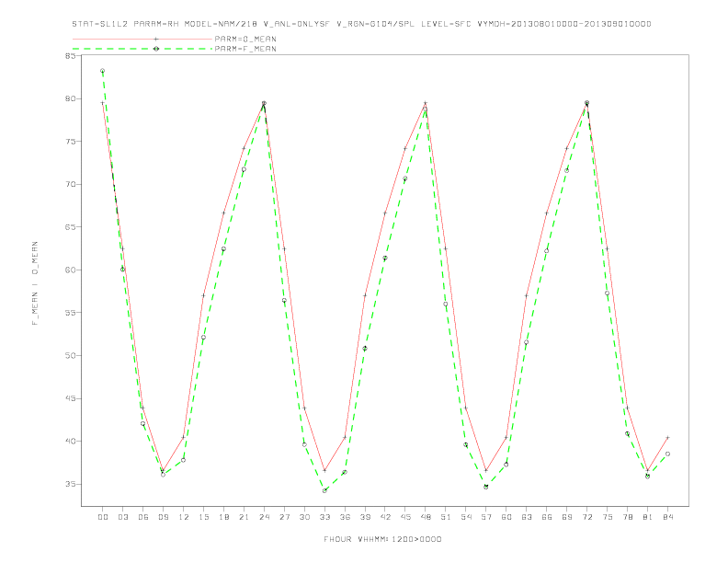Click the x-axis tick label 78

(627, 517)
